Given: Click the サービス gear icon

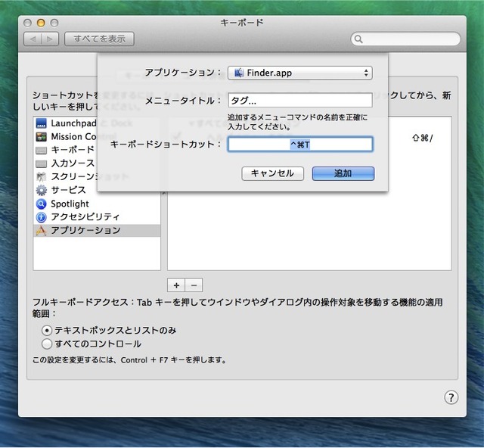Looking at the screenshot, I should 41,190.
